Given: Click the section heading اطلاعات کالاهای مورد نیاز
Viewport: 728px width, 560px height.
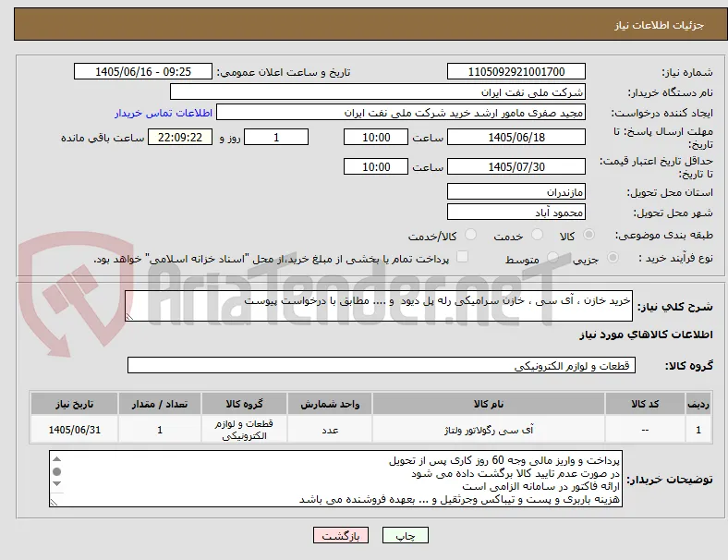Looking at the screenshot, I should tap(646, 335).
